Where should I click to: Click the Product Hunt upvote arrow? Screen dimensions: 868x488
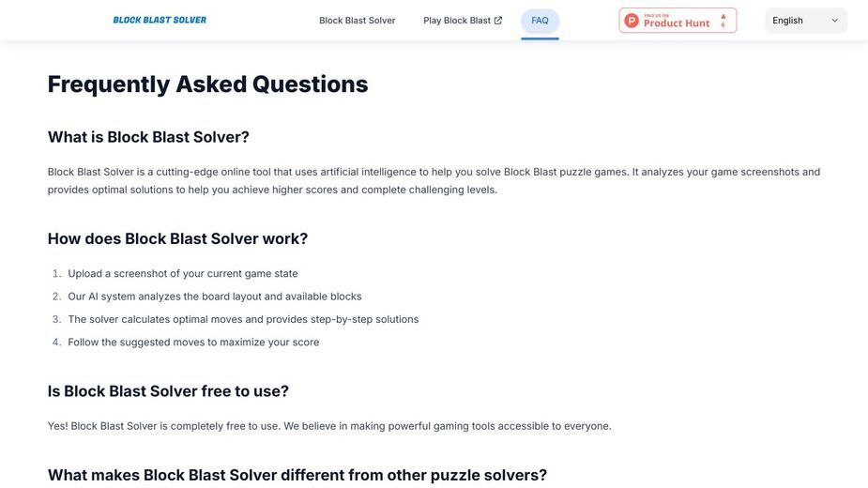[723, 16]
